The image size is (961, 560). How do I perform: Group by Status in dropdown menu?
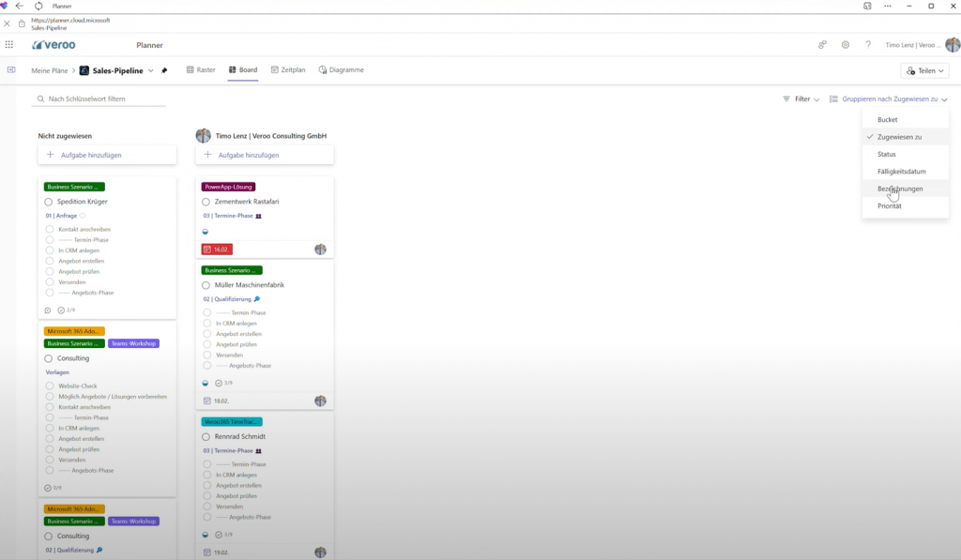(906, 154)
